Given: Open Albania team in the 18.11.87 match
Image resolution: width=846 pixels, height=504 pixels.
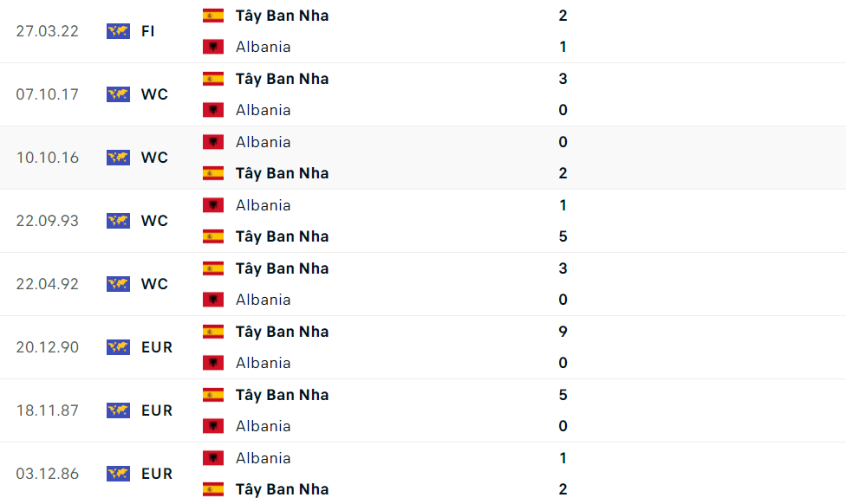Looking at the screenshot, I should (x=264, y=426).
